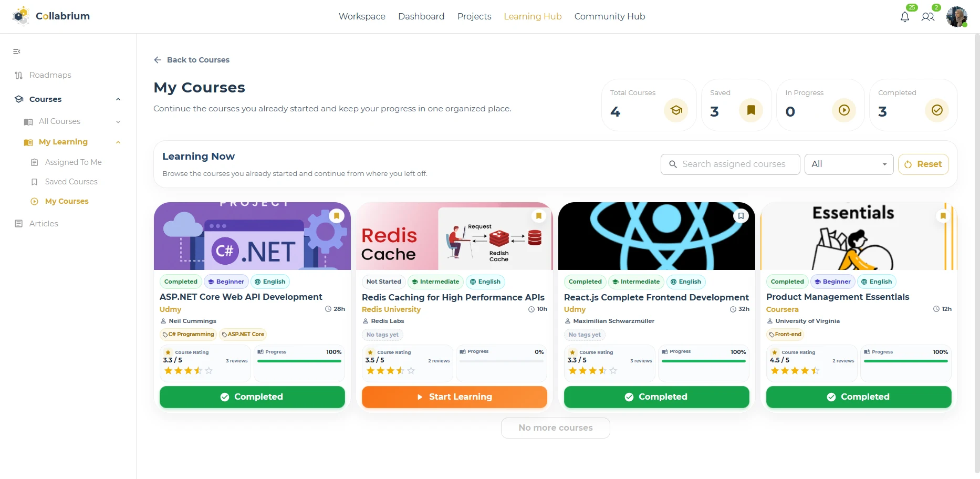Collapse the sidebar menu
Screen dimensions: 980x479
click(x=17, y=51)
